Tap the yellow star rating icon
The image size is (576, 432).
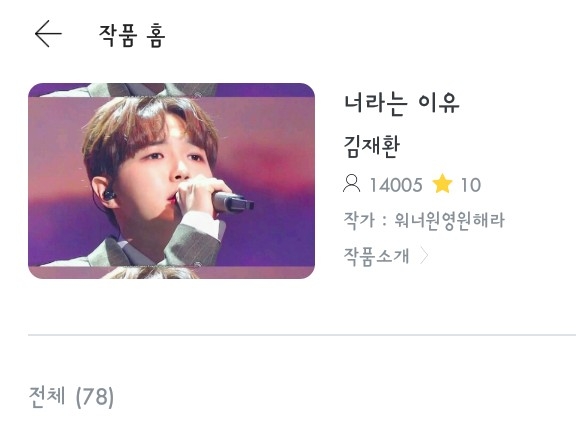tap(442, 184)
